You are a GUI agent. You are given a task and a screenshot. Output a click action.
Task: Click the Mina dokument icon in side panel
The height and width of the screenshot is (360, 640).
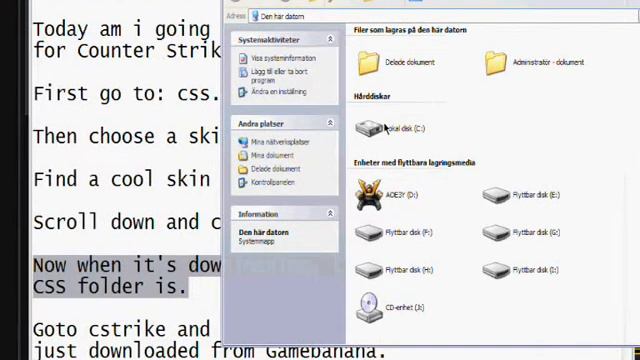point(243,156)
